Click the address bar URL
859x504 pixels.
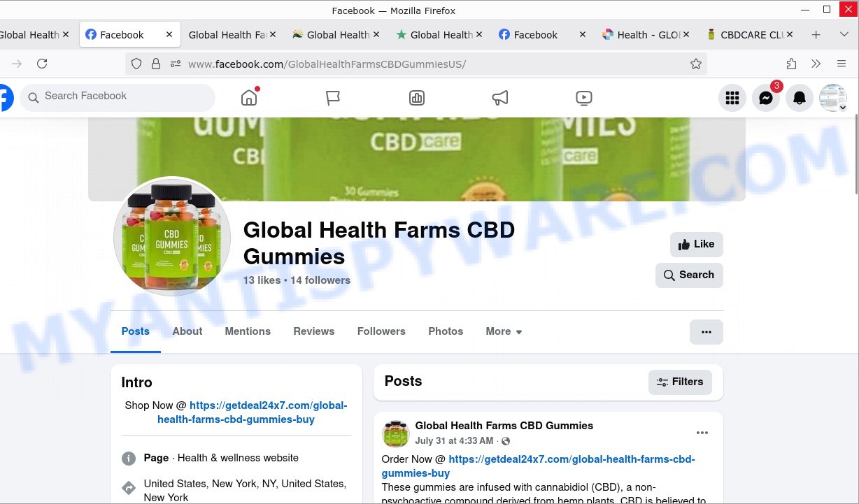pyautogui.click(x=327, y=64)
